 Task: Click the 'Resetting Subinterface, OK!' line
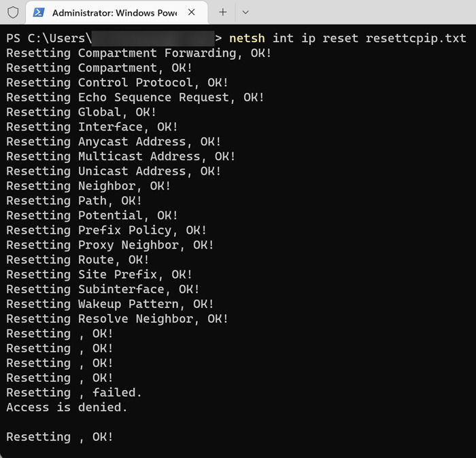[x=103, y=289]
